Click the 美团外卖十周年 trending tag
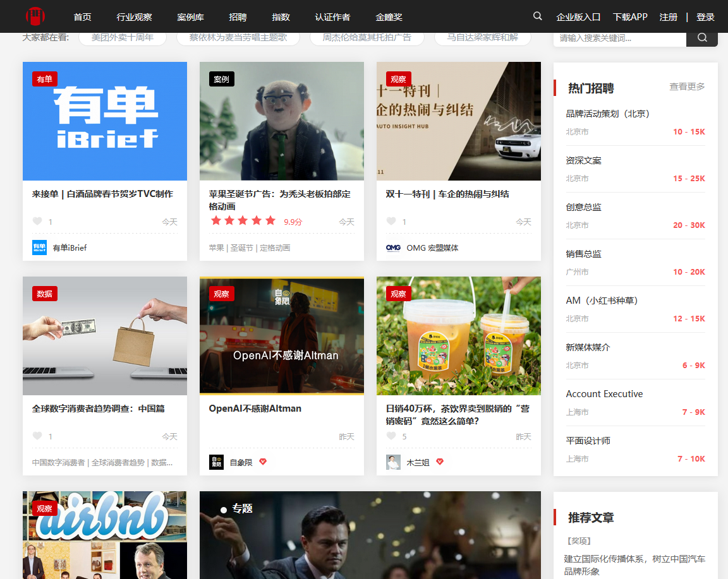728x579 pixels. (123, 38)
